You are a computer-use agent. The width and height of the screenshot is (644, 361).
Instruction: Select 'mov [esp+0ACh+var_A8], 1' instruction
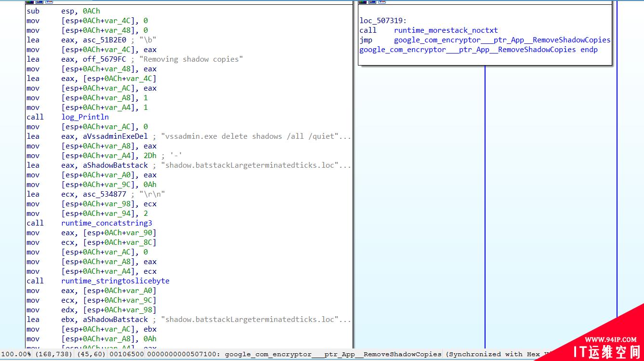coord(87,98)
